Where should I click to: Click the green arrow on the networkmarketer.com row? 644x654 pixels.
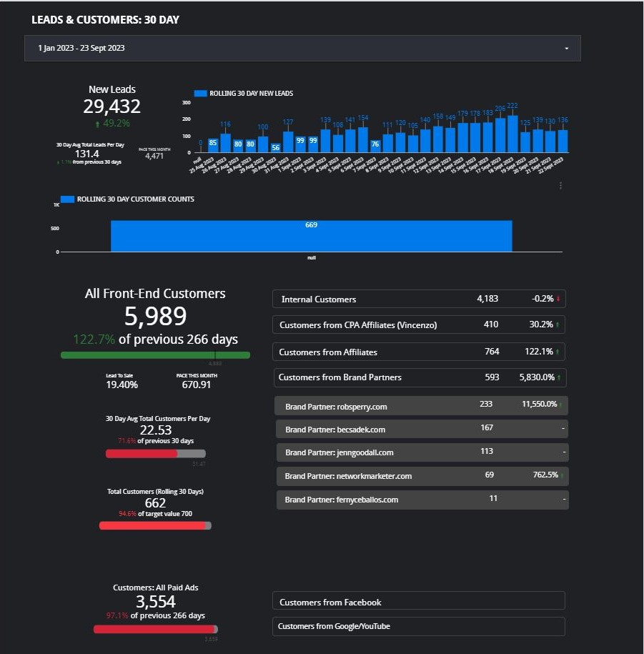coord(561,476)
